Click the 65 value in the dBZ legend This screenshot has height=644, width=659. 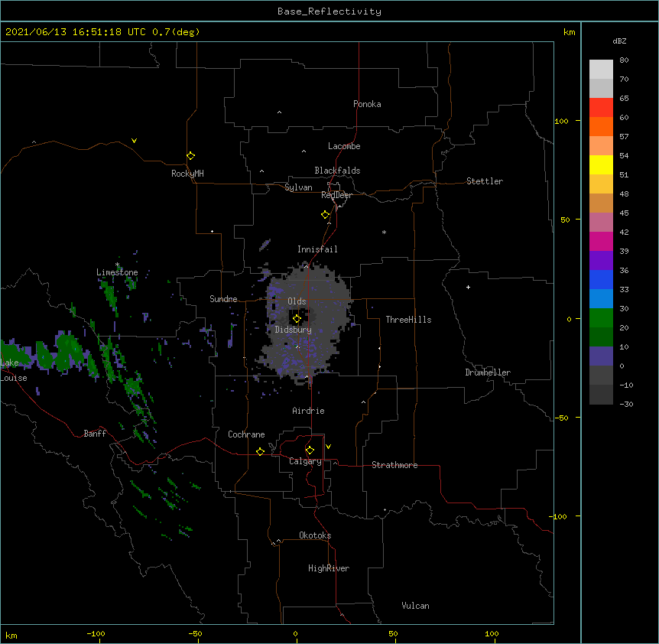(x=624, y=98)
